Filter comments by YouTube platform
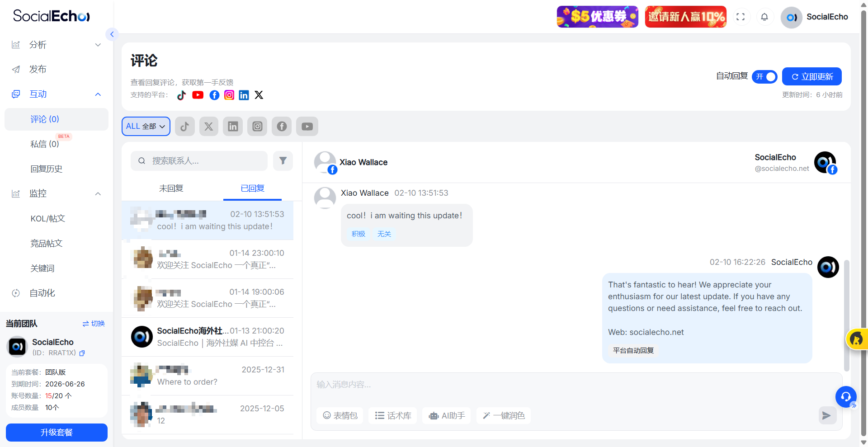Screen dimensions: 868x447 coord(307,127)
